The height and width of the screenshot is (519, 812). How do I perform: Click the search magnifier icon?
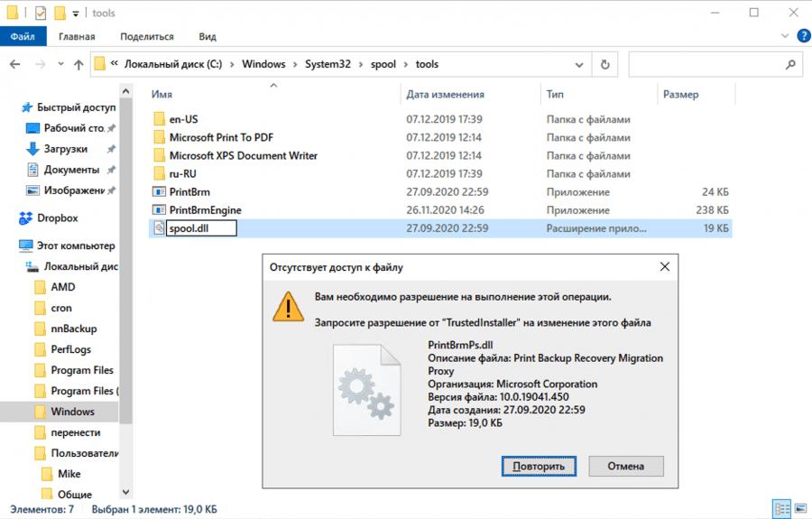point(790,65)
